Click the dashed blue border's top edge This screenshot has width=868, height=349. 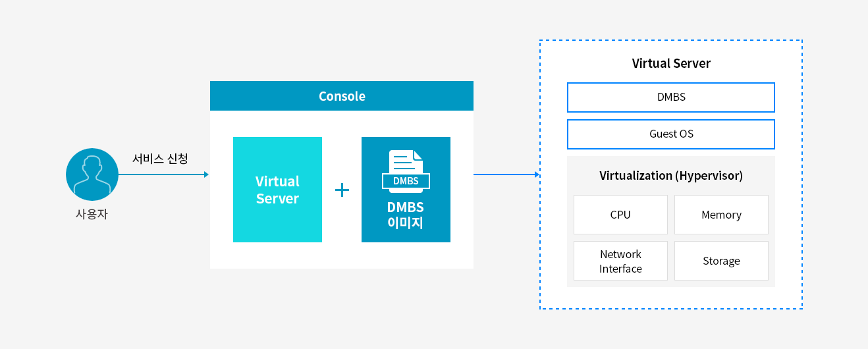click(670, 40)
